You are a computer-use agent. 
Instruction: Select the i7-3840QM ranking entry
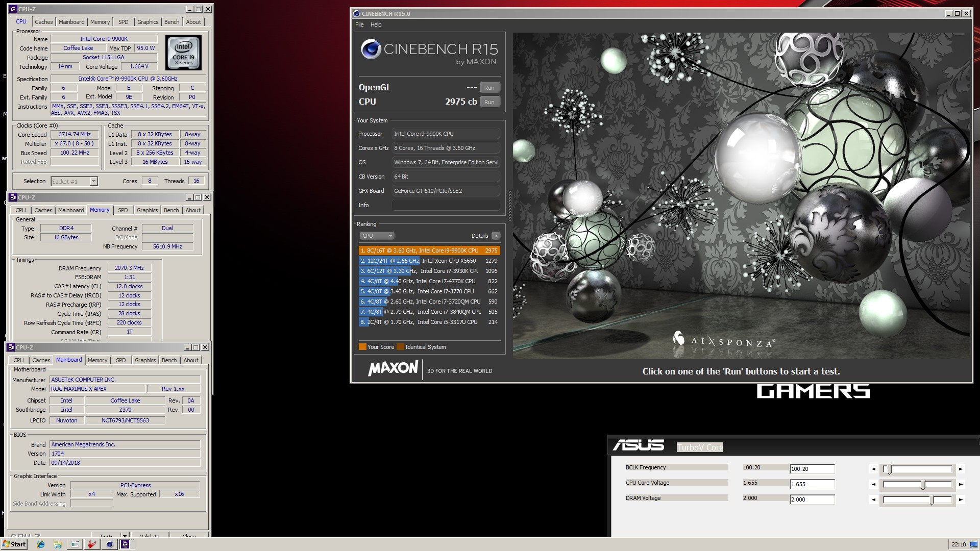coord(429,312)
